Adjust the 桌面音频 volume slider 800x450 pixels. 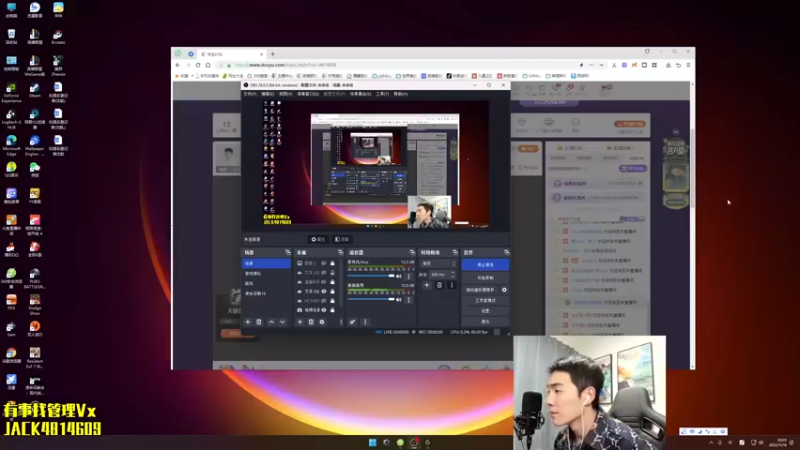coord(371,299)
